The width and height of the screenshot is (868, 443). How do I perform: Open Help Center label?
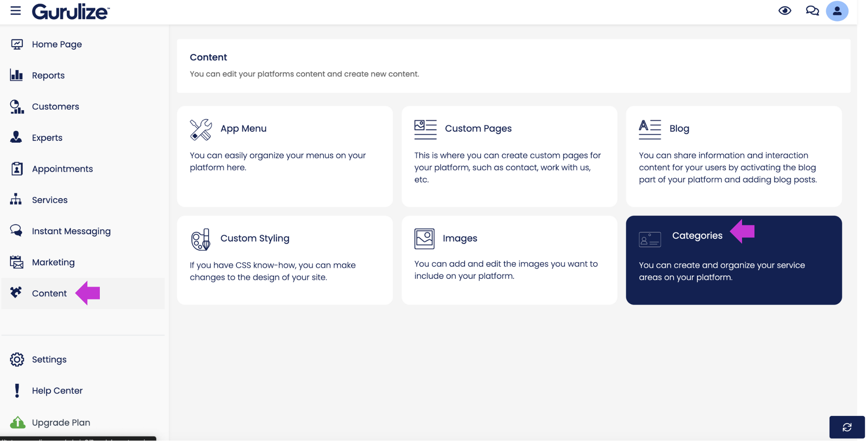point(57,391)
